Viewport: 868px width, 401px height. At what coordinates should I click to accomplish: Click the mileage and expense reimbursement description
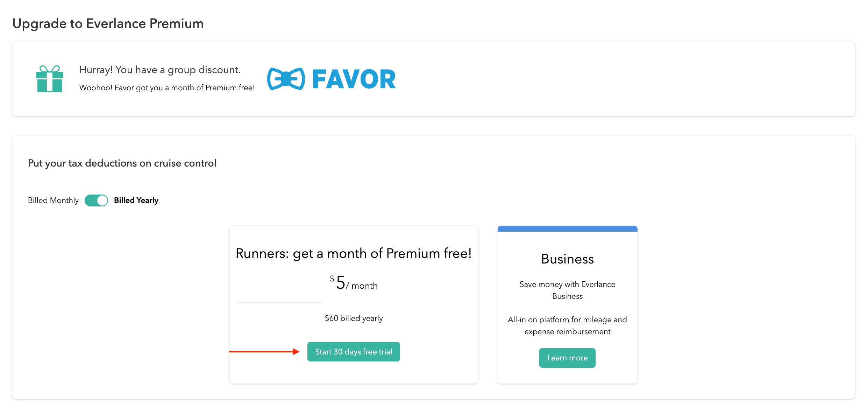click(567, 325)
